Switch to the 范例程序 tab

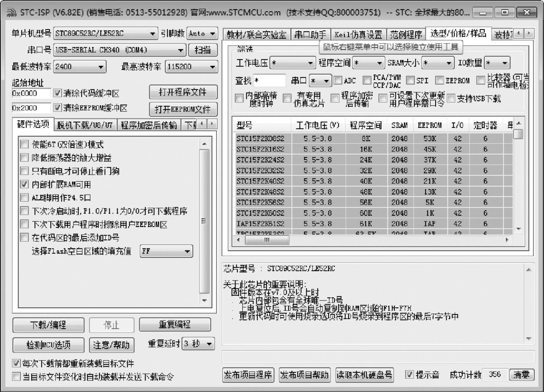pyautogui.click(x=406, y=35)
